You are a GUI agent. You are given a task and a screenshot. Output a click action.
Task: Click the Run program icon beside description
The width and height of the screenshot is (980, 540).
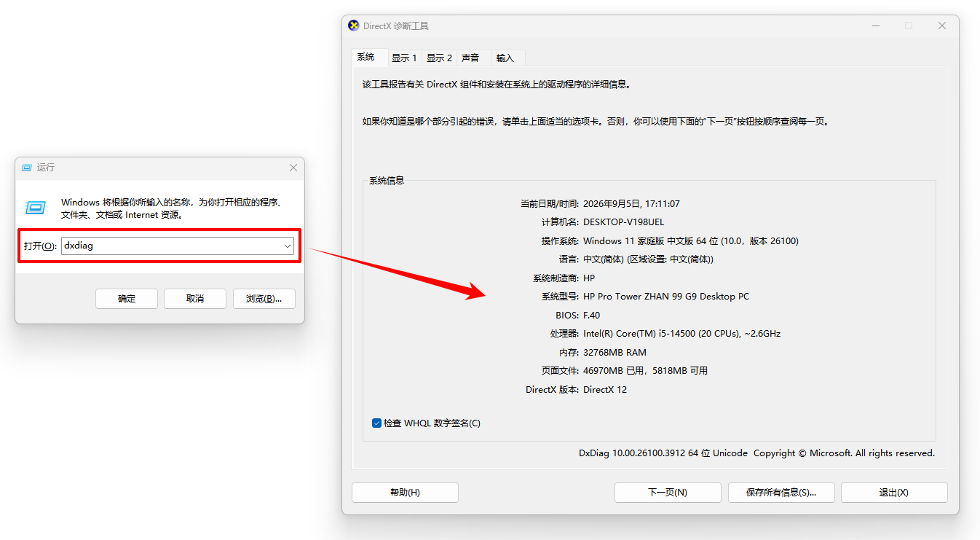[x=36, y=208]
